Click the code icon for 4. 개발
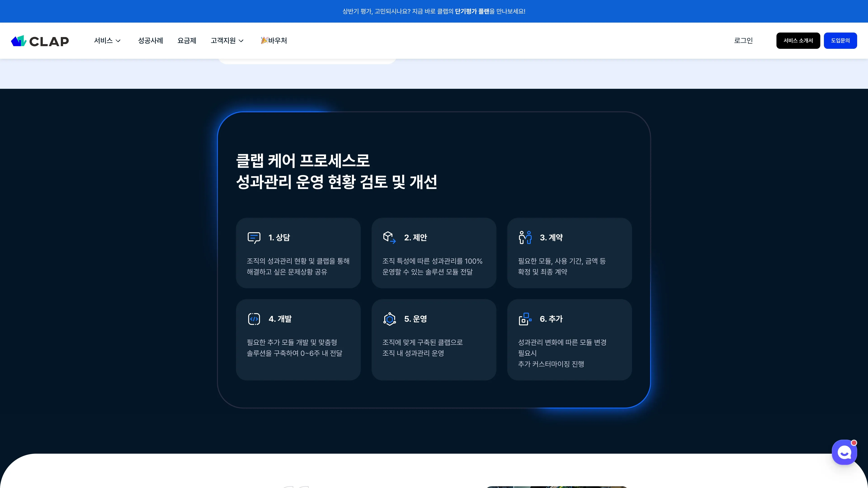The height and width of the screenshot is (488, 868). click(254, 319)
